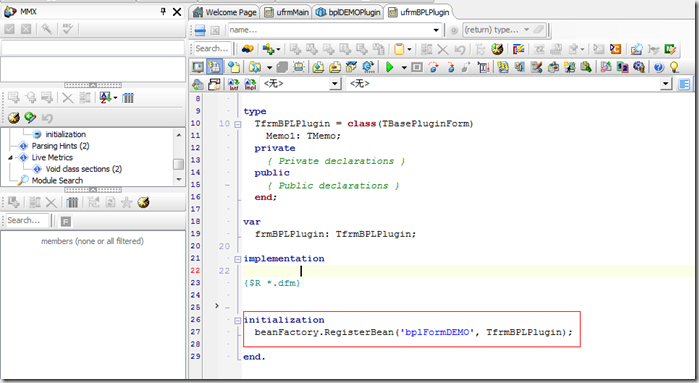Click the members Search box

pyautogui.click(x=27, y=220)
